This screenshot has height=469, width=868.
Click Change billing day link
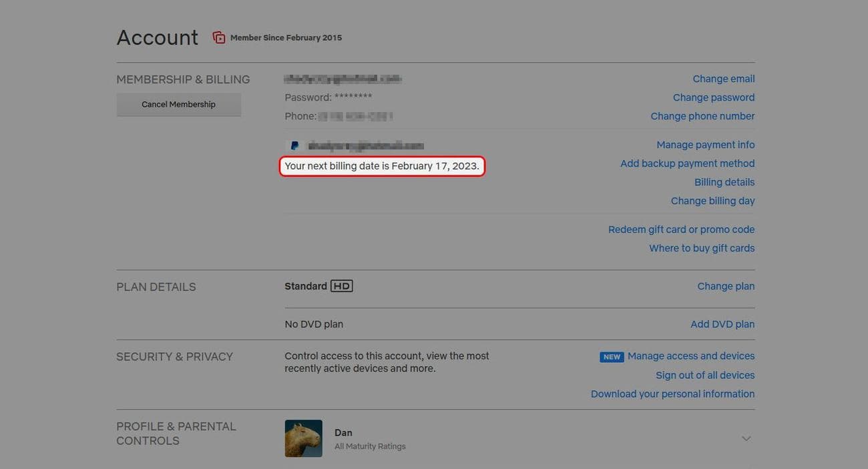point(712,201)
